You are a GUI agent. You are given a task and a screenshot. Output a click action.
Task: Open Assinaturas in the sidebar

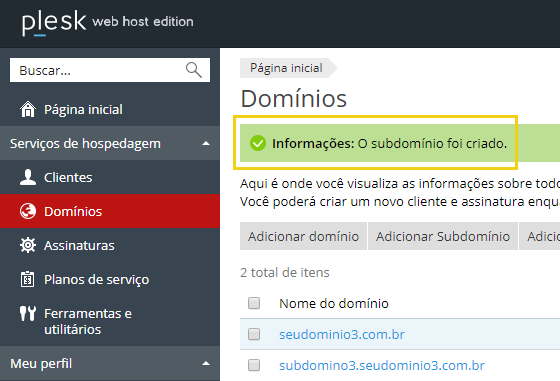pos(110,245)
